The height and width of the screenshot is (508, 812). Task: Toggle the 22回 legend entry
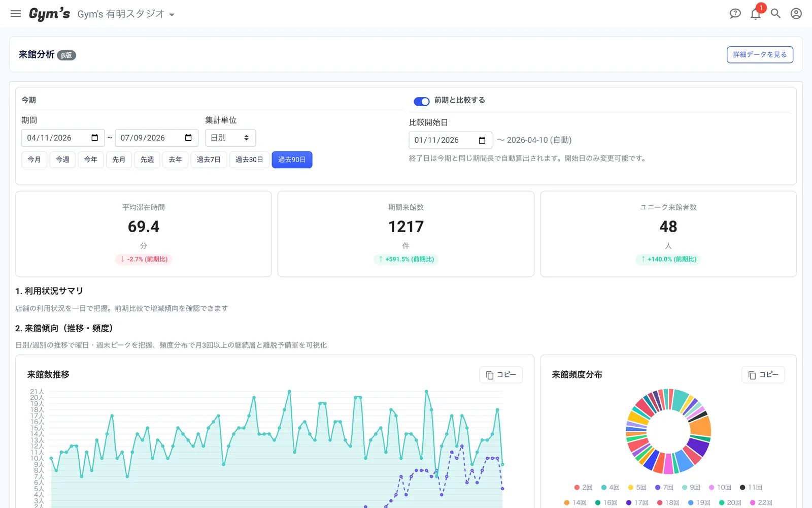tap(761, 502)
